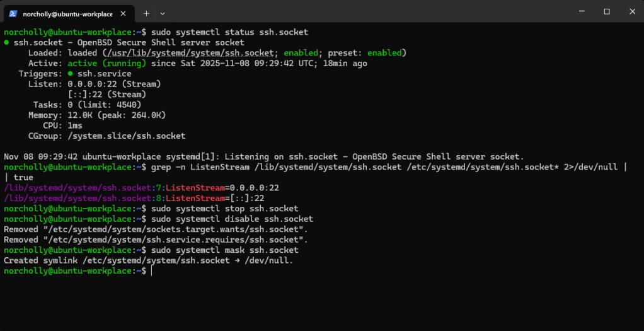Open a new terminal tab

[x=146, y=13]
